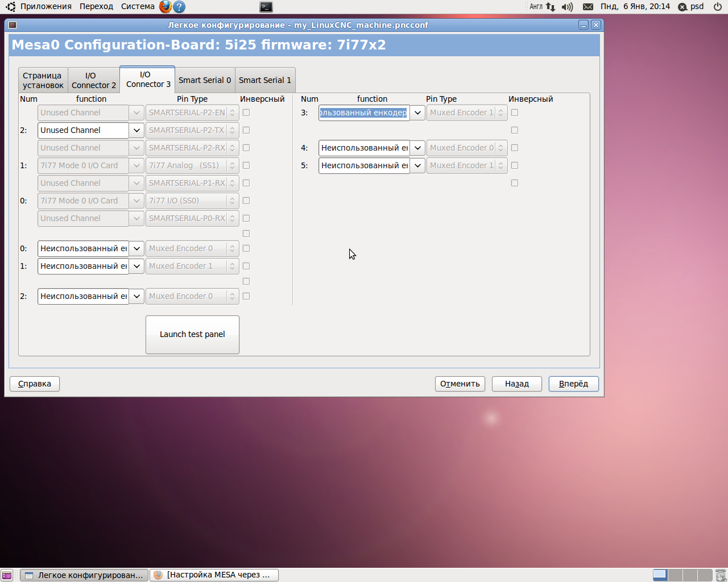Image resolution: width=728 pixels, height=582 pixels.
Task: Open 7i77 Analog (SS1) pin type selector
Action: tap(192, 165)
